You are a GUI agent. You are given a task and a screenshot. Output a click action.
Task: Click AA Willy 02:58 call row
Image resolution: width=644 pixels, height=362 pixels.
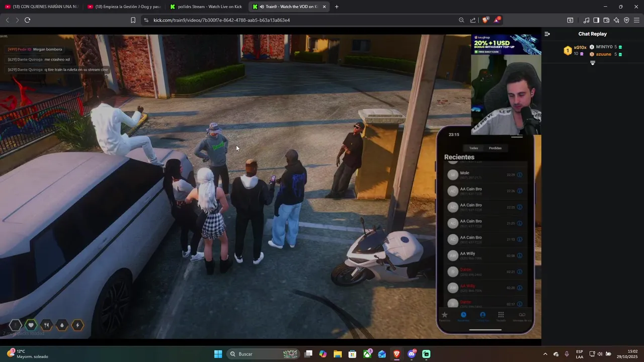coord(486,255)
